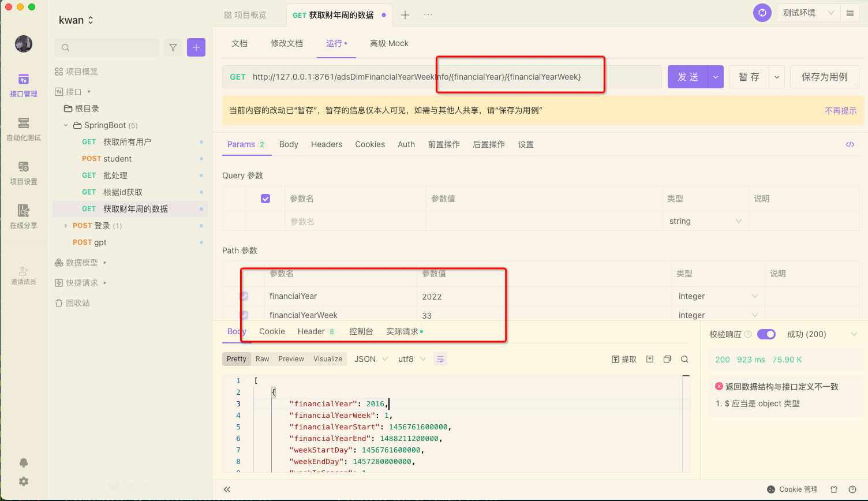
Task: Click the 提取 extract button
Action: point(624,359)
